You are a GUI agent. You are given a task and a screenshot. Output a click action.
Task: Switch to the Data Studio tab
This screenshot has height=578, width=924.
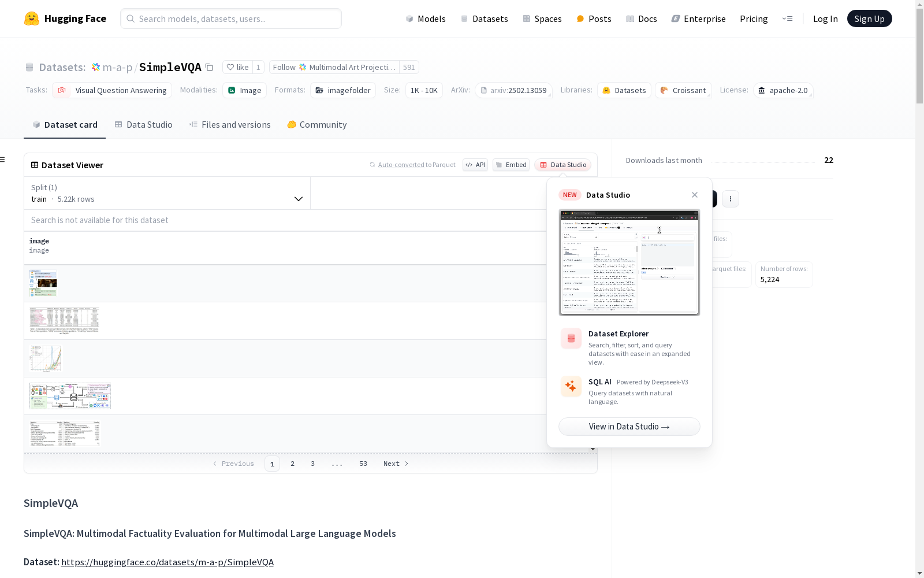(x=143, y=125)
